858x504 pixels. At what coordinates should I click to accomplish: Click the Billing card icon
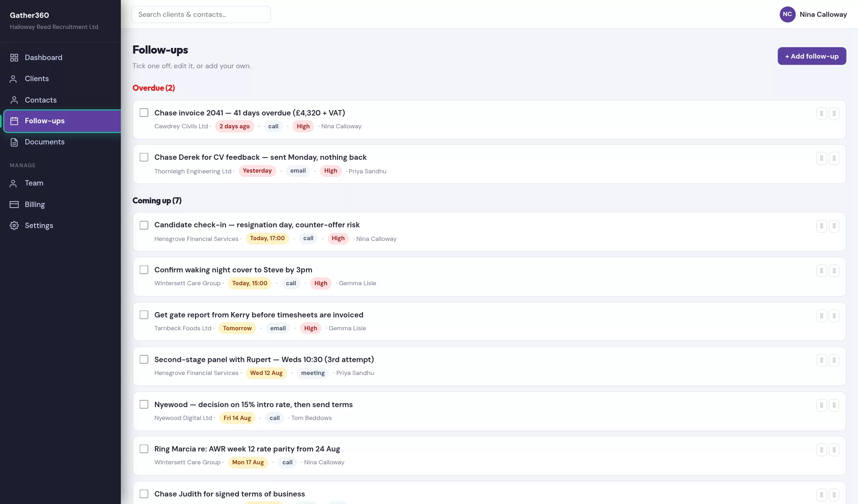14,204
